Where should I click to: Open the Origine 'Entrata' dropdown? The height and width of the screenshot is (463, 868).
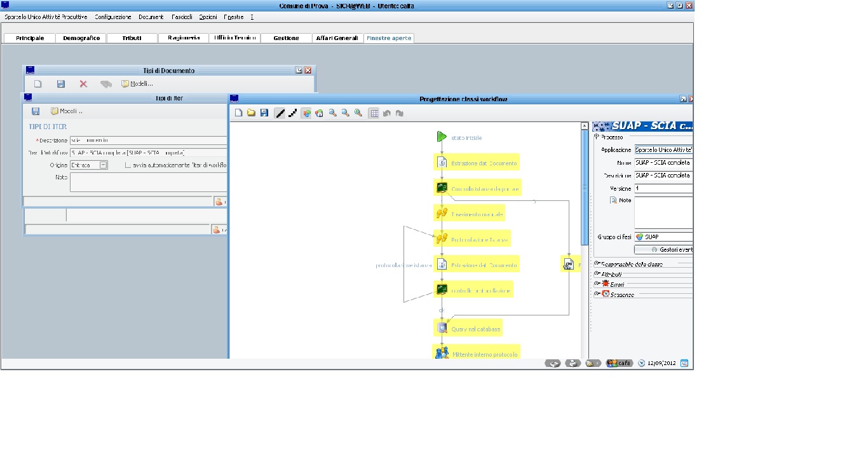coord(104,165)
